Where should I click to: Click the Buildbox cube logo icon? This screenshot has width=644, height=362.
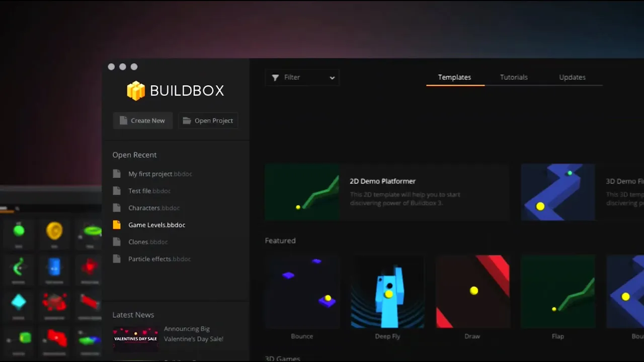click(136, 90)
